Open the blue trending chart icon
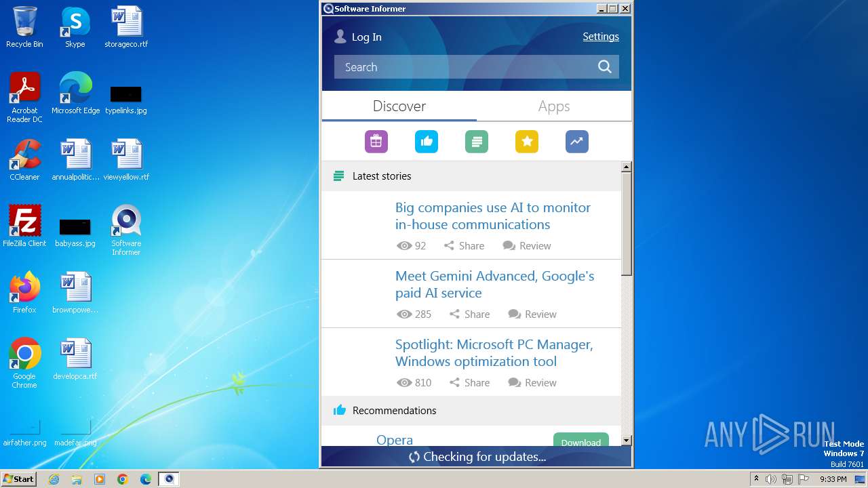 [x=577, y=142]
